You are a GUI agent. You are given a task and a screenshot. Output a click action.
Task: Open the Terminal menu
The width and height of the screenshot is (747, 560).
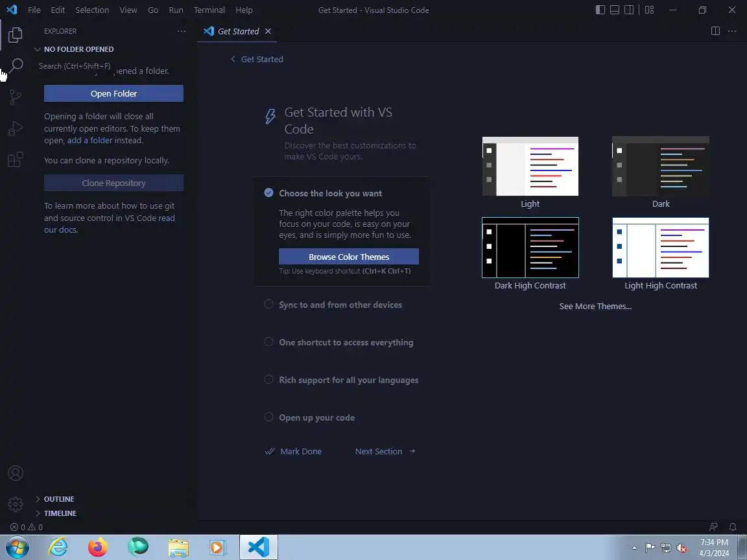point(209,10)
